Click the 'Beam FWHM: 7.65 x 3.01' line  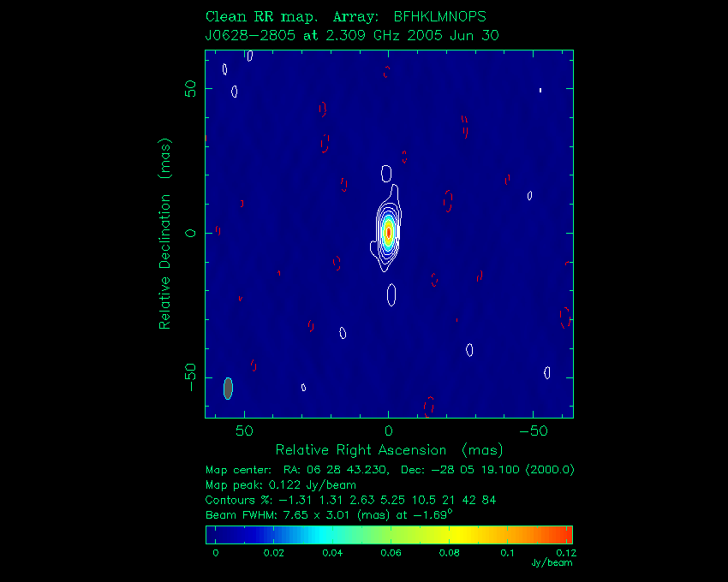pyautogui.click(x=329, y=514)
